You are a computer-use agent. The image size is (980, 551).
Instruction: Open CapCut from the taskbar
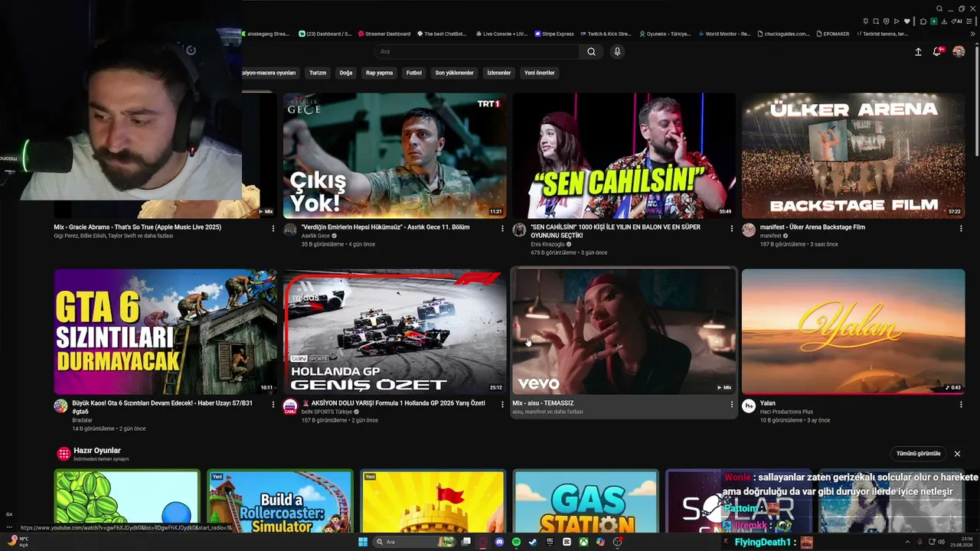coord(567,542)
